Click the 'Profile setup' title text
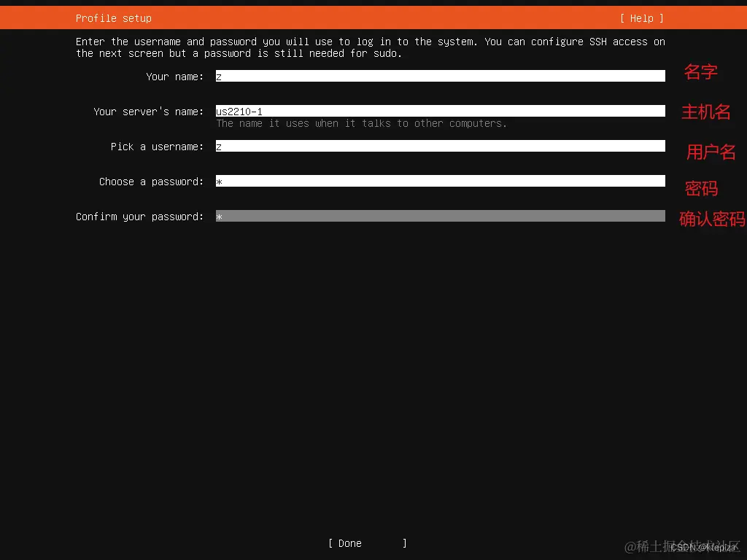The image size is (747, 560). pos(113,18)
